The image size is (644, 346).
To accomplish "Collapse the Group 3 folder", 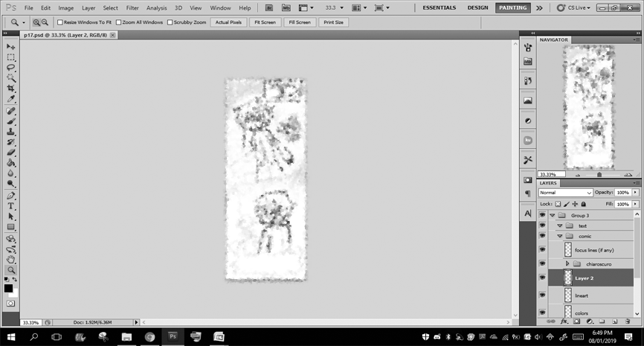I will coord(553,215).
